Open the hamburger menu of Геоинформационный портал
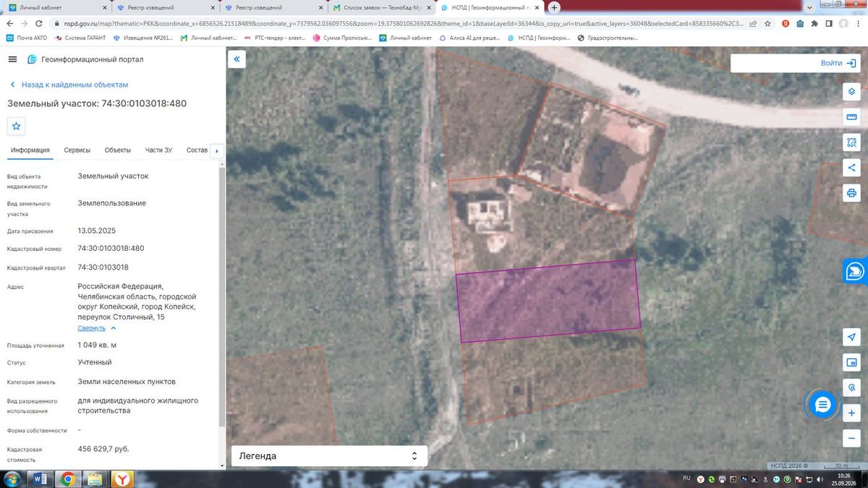The width and height of the screenshot is (868, 488). [x=12, y=59]
